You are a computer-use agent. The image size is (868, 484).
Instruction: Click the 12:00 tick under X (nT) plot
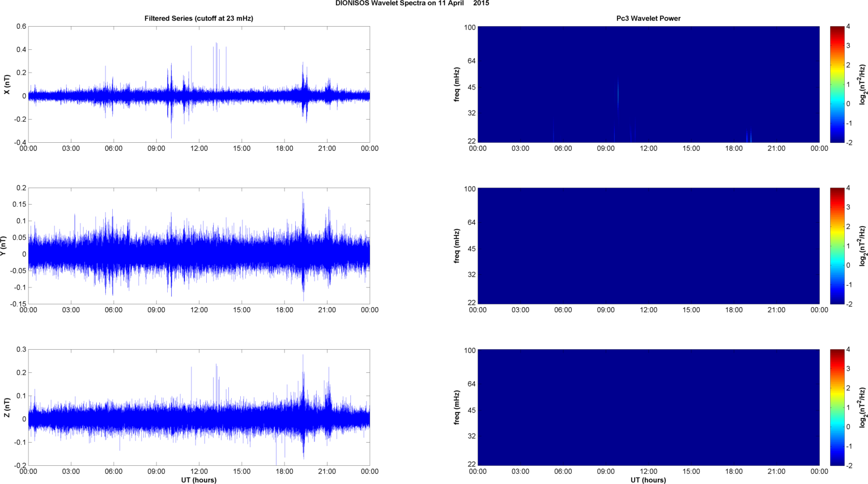pos(199,148)
